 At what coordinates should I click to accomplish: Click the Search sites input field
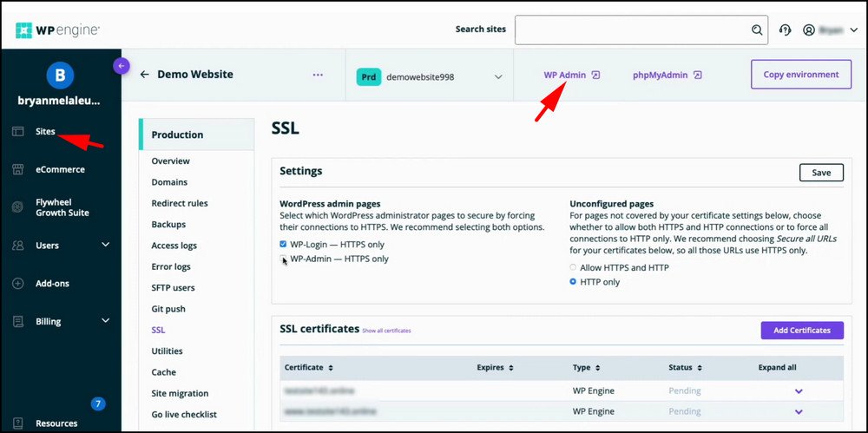(x=631, y=30)
